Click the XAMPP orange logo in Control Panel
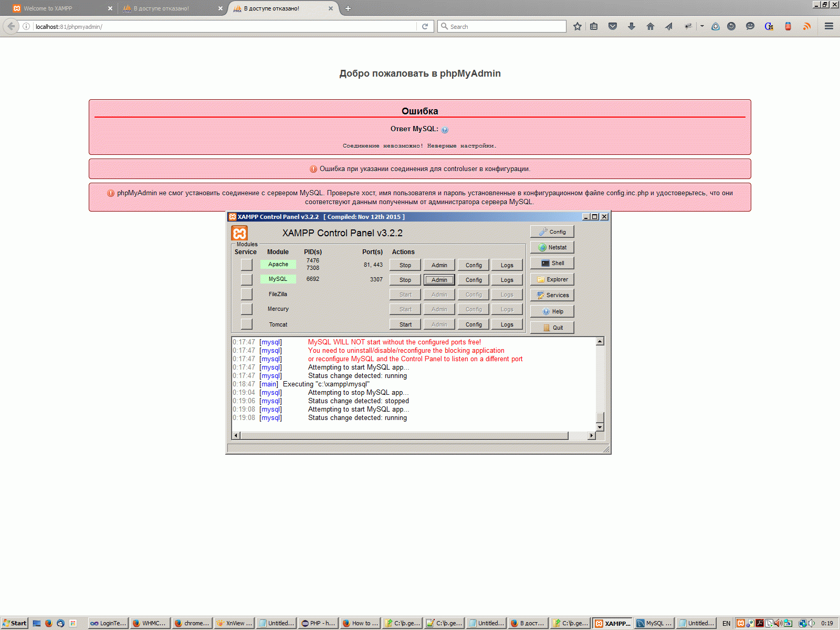840x630 pixels. (239, 233)
